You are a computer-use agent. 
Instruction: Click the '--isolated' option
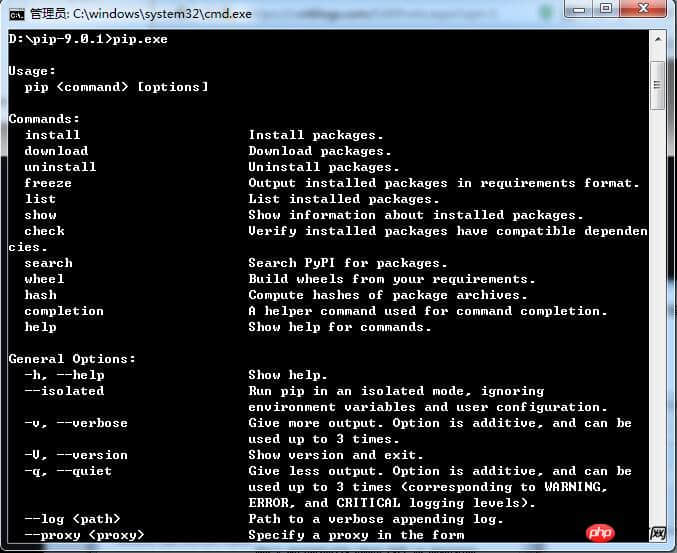click(64, 391)
